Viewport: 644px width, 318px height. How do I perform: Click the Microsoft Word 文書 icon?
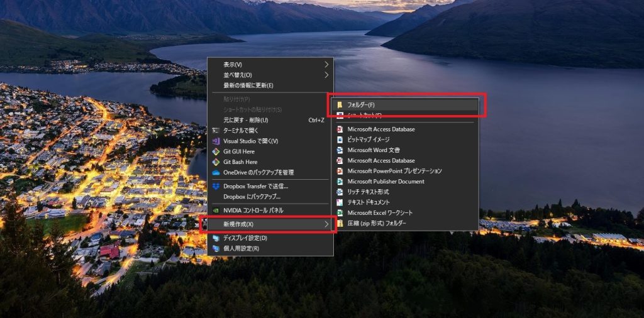tap(340, 150)
